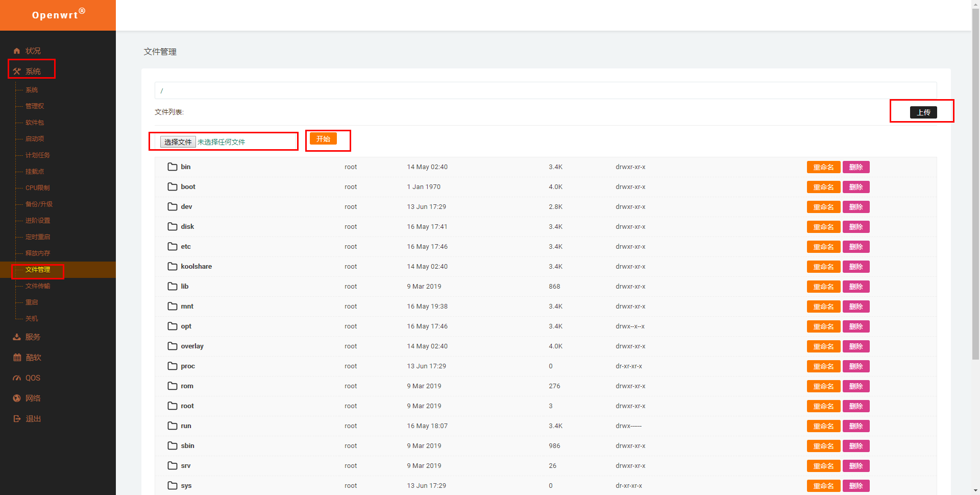980x495 pixels.
Task: Rename the koolshare folder
Action: 823,267
